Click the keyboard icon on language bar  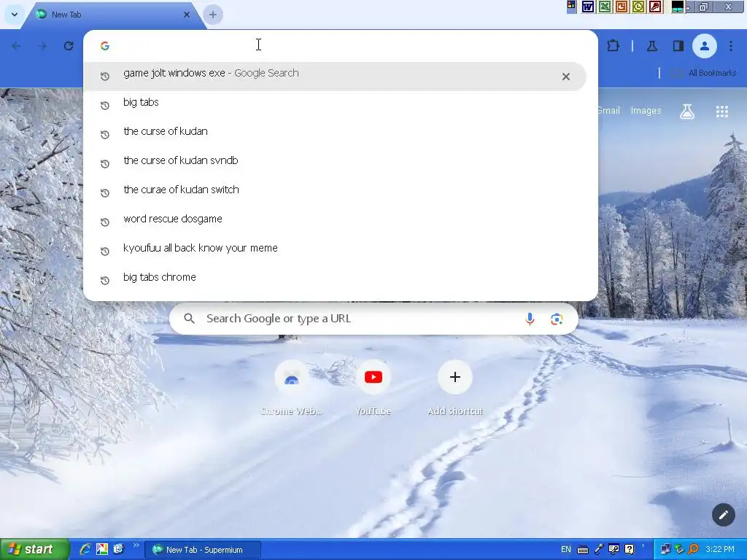coord(583,550)
